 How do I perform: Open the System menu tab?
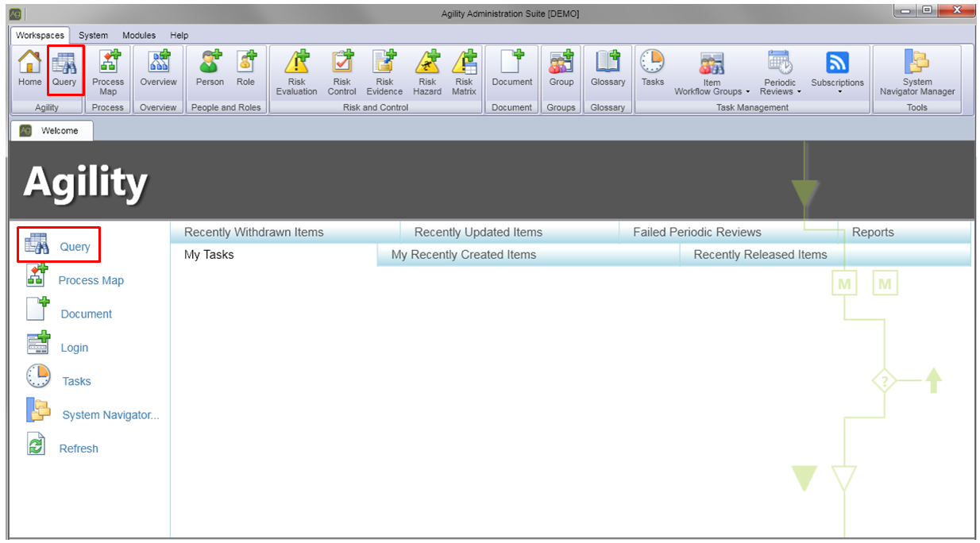pos(93,35)
